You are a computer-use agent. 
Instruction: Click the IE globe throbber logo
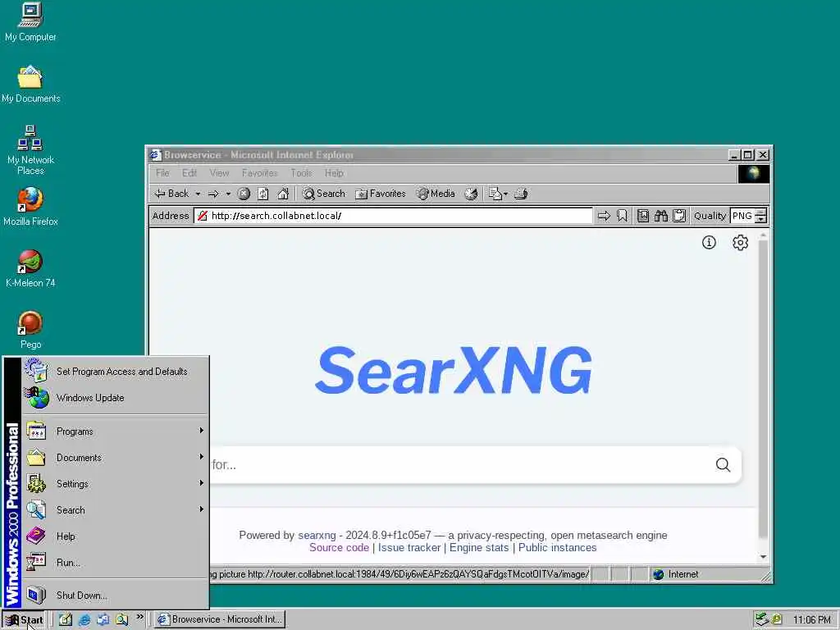[754, 174]
